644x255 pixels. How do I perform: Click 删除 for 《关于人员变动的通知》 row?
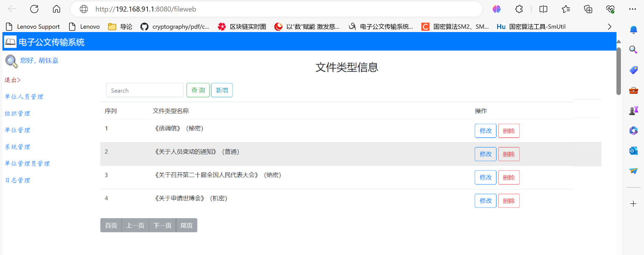[509, 154]
